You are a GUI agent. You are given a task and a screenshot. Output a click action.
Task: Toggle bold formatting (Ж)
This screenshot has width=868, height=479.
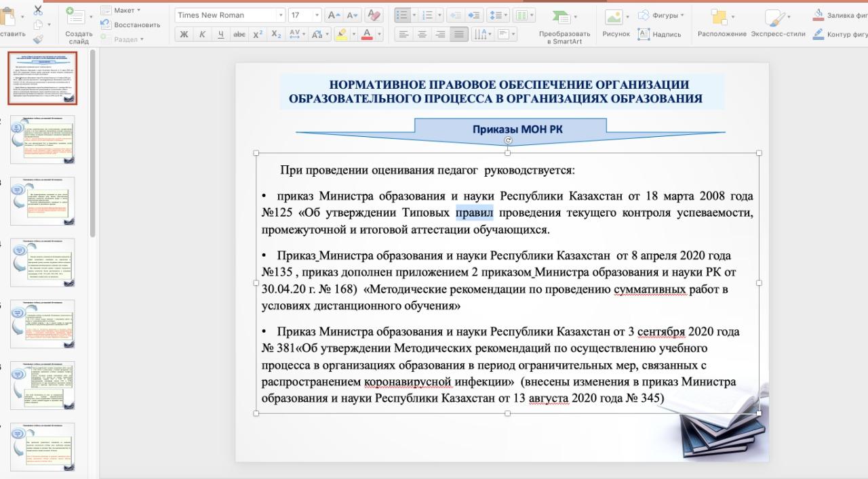click(x=184, y=34)
